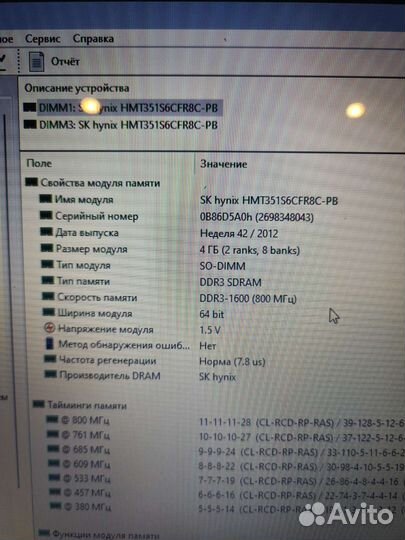The width and height of the screenshot is (405, 540).
Task: Click icon beside Имя модуля
Action: coord(46,199)
